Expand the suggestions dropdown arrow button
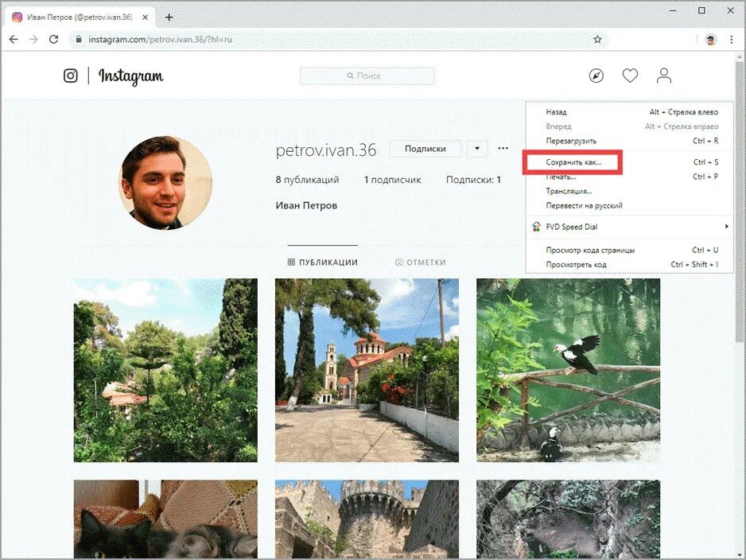This screenshot has width=746, height=560. coord(477,149)
